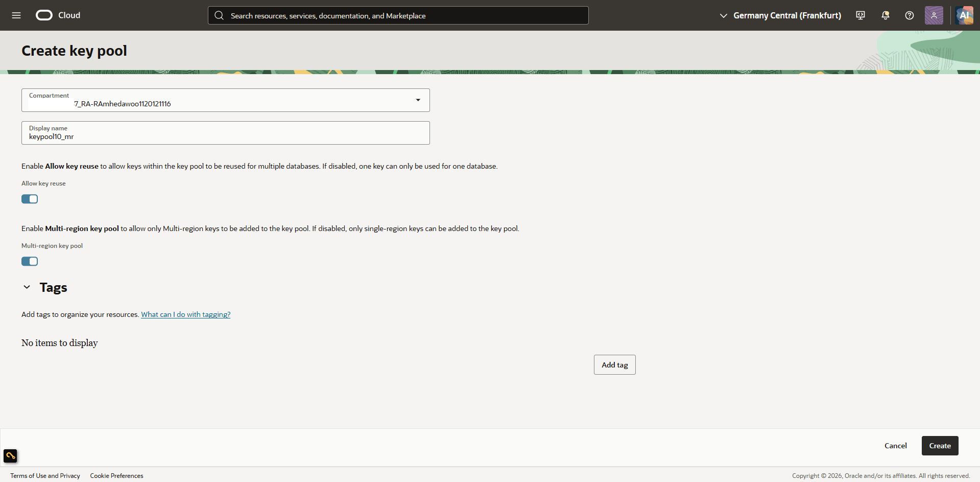Click the Create button
This screenshot has width=980, height=482.
tap(940, 446)
